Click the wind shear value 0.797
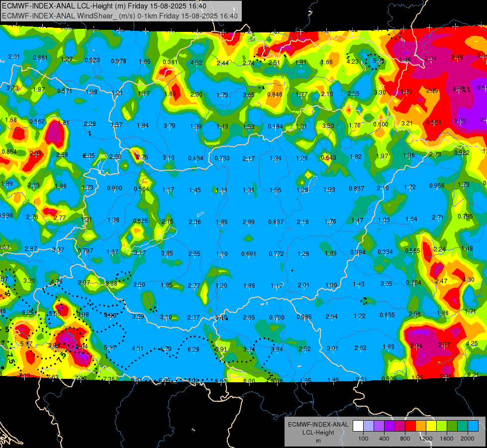The height and width of the screenshot is (448, 487). (86, 250)
